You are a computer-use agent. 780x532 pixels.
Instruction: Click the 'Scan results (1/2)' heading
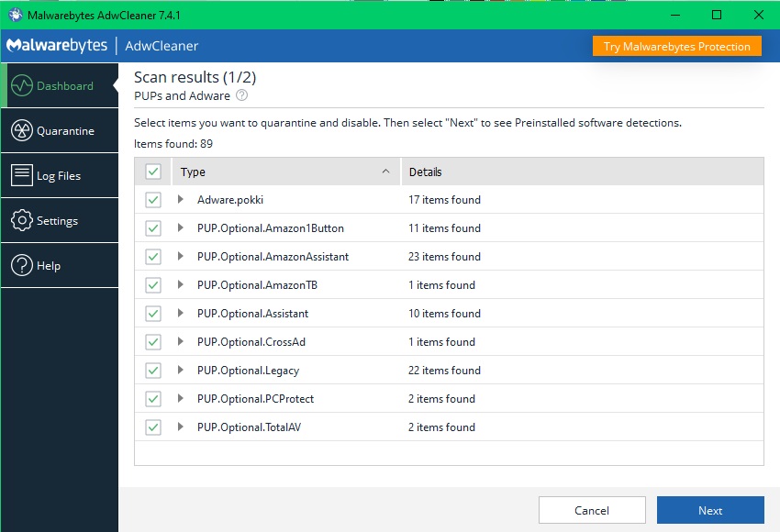click(x=195, y=77)
